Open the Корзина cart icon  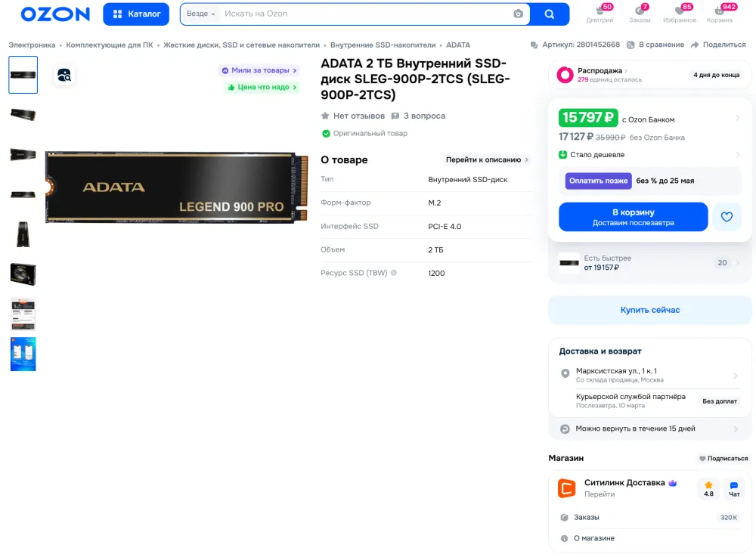(x=720, y=14)
